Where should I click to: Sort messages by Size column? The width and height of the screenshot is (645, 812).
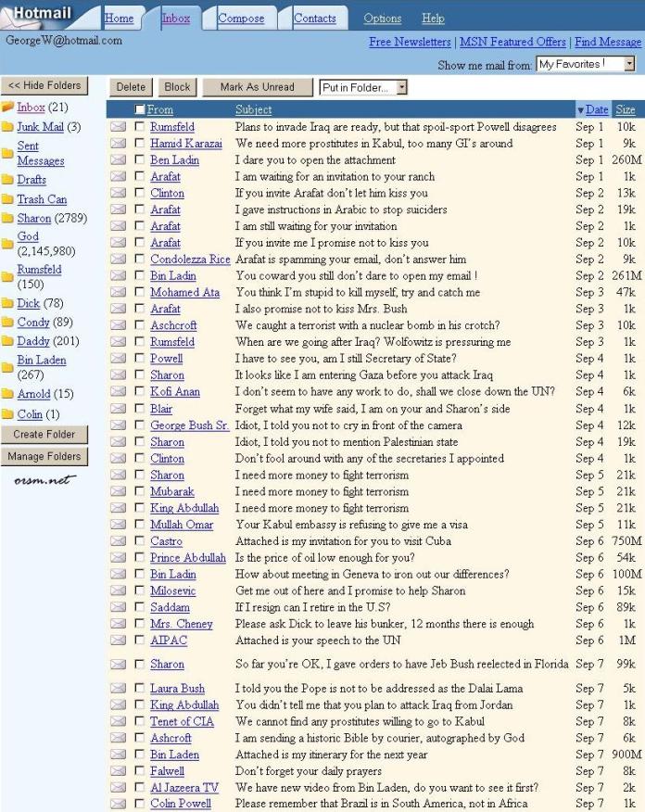click(626, 109)
